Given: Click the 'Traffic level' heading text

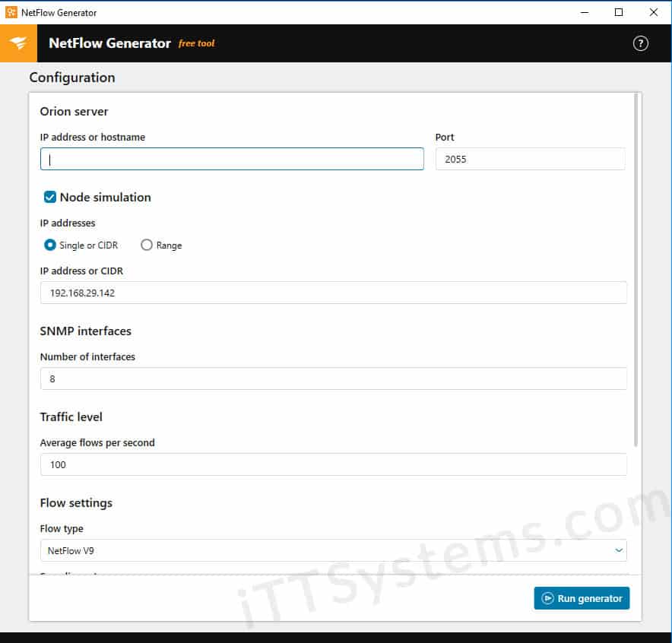Looking at the screenshot, I should point(71,417).
